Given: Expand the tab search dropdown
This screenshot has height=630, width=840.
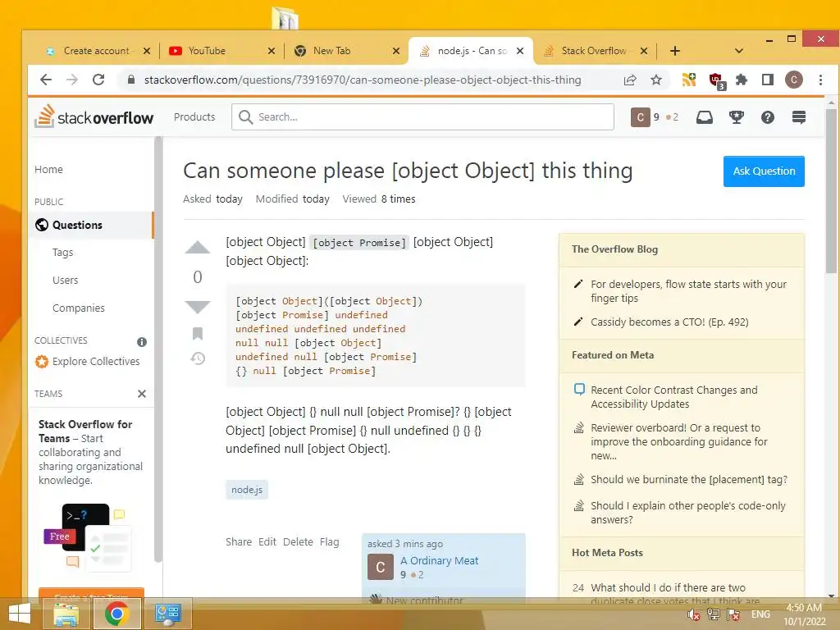Looking at the screenshot, I should 739,51.
